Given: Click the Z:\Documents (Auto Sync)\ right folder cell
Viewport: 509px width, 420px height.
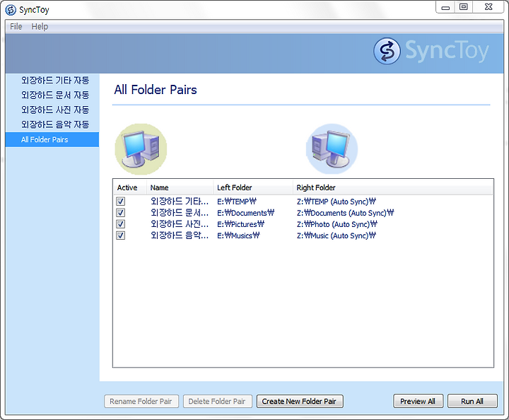Looking at the screenshot, I should tap(345, 213).
